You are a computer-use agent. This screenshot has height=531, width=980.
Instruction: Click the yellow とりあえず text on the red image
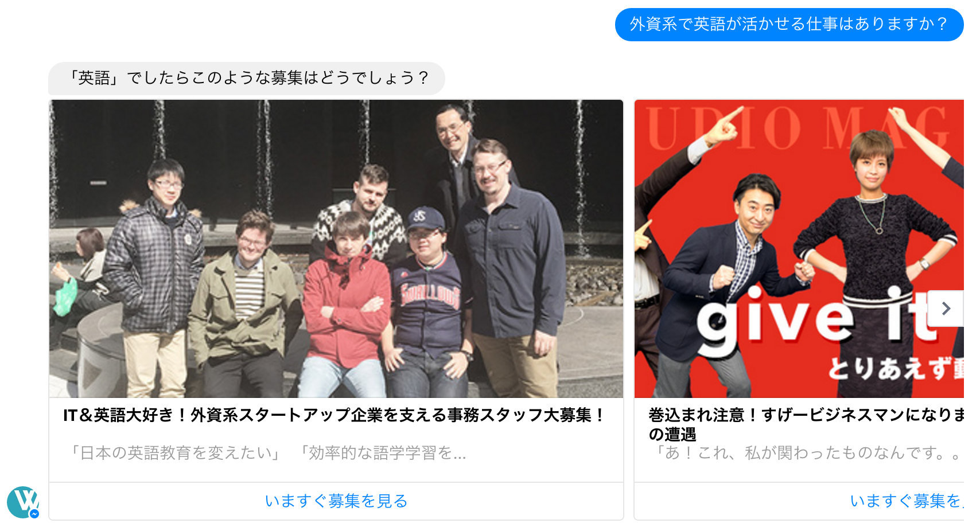tap(895, 368)
